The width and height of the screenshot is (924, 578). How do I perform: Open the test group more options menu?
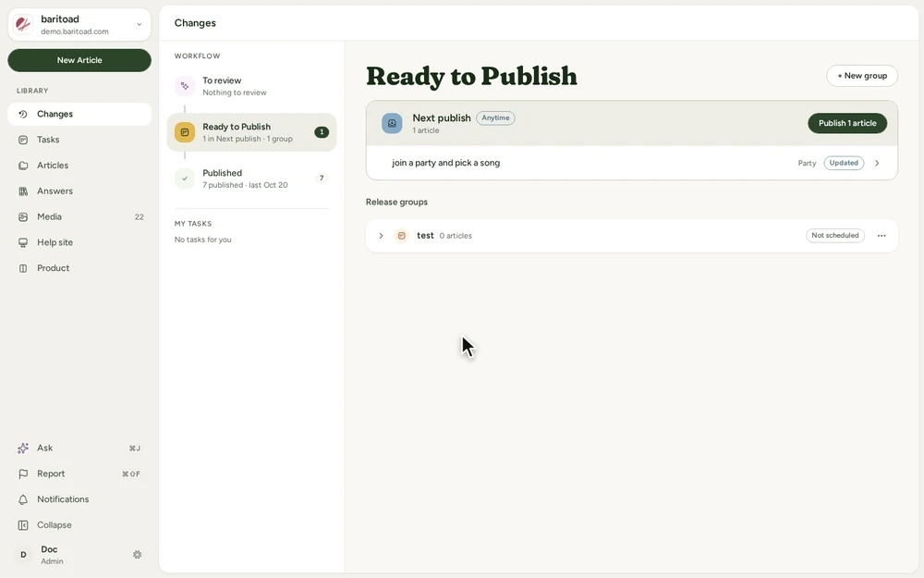click(881, 236)
